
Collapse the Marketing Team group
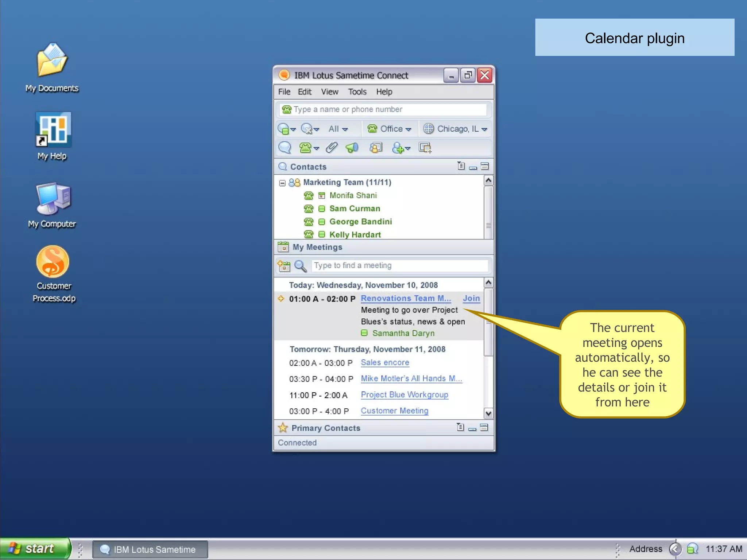point(282,183)
